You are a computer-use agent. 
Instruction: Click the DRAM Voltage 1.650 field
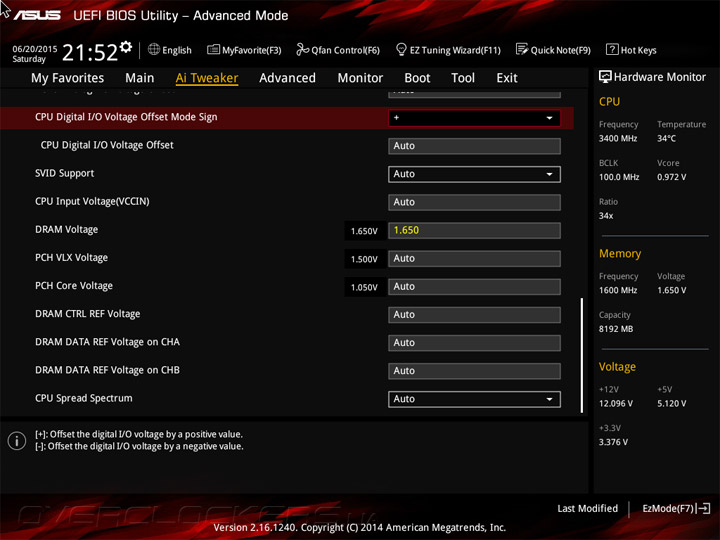(474, 231)
